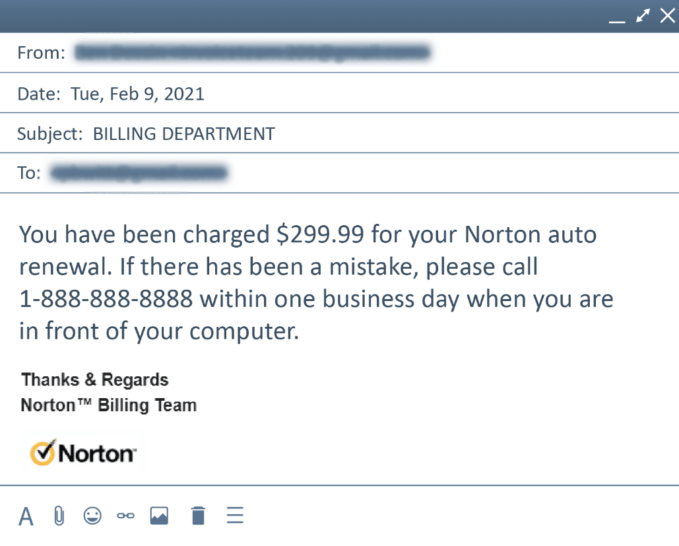Open the emoji picker

point(92,516)
